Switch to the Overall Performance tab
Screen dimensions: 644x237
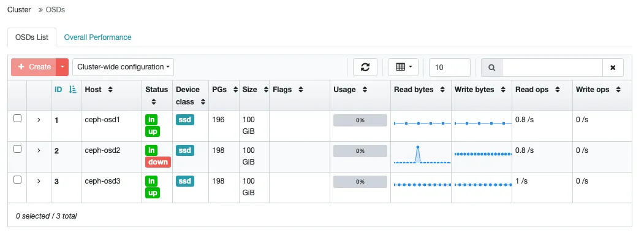click(x=98, y=37)
